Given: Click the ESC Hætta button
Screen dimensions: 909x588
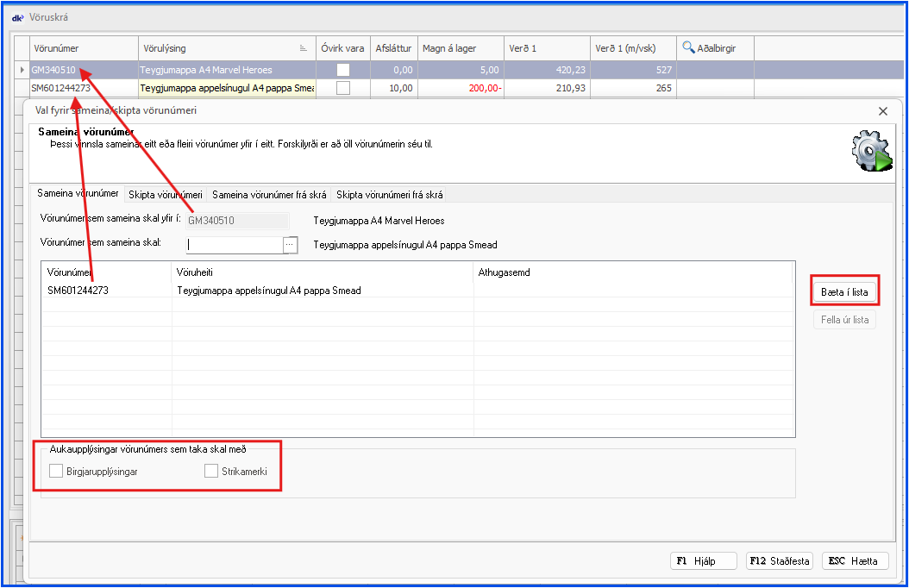Looking at the screenshot, I should pyautogui.click(x=855, y=560).
